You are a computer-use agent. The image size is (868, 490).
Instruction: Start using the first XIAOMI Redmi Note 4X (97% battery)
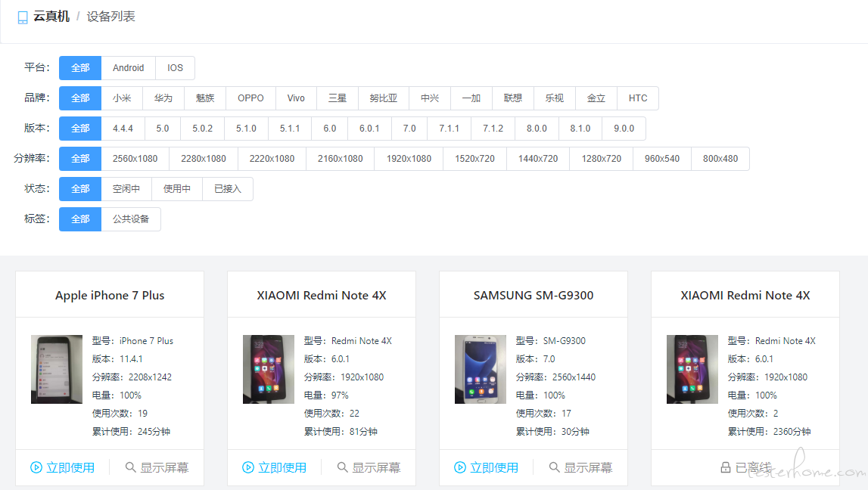(274, 467)
